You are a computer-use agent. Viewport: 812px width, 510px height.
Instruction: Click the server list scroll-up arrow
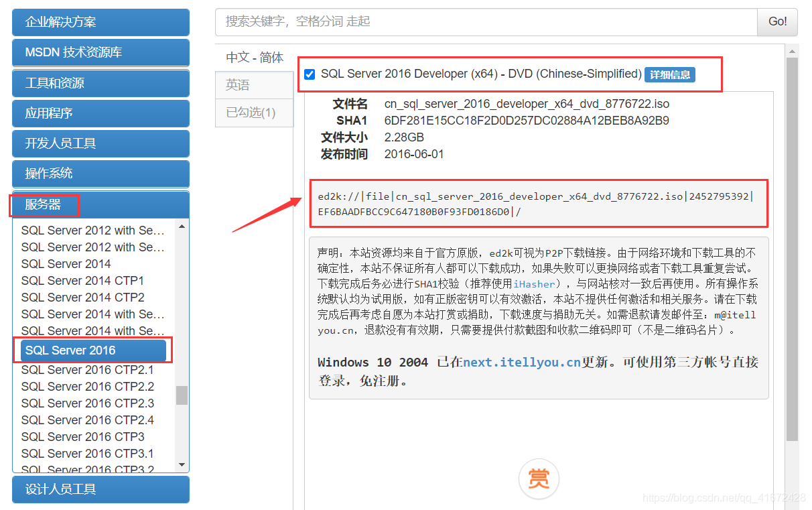pos(182,227)
